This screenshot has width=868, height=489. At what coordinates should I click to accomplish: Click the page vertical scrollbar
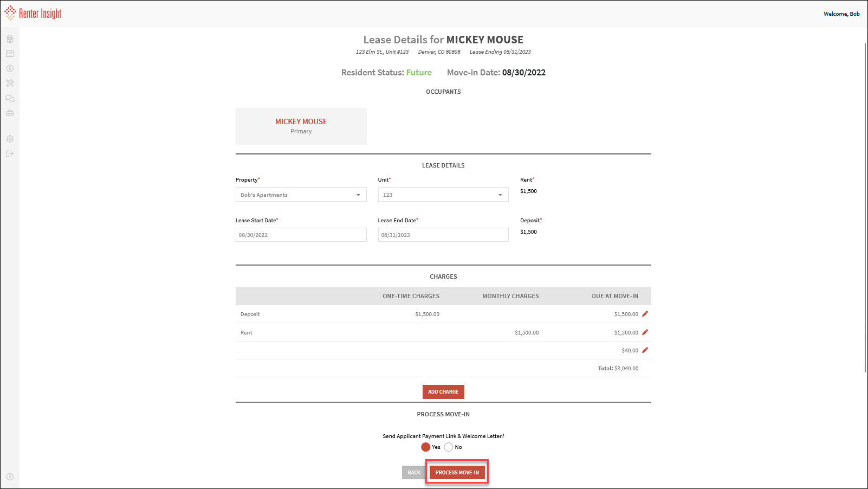[x=865, y=208]
